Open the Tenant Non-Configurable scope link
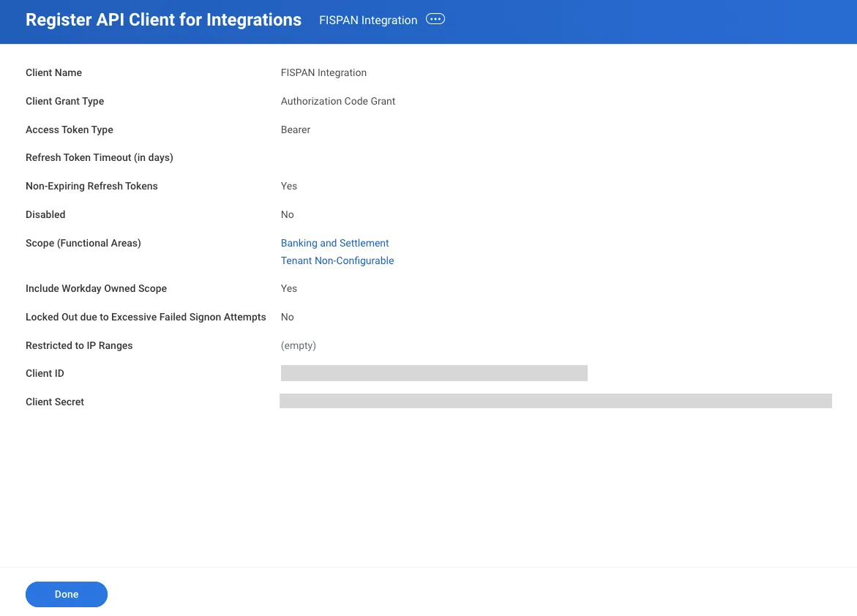This screenshot has width=857, height=616. pos(337,260)
